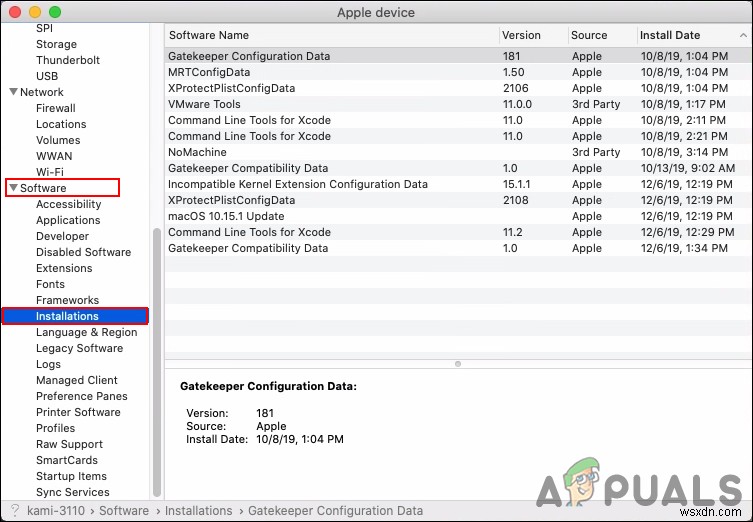Click the help question mark icon

pos(15,510)
